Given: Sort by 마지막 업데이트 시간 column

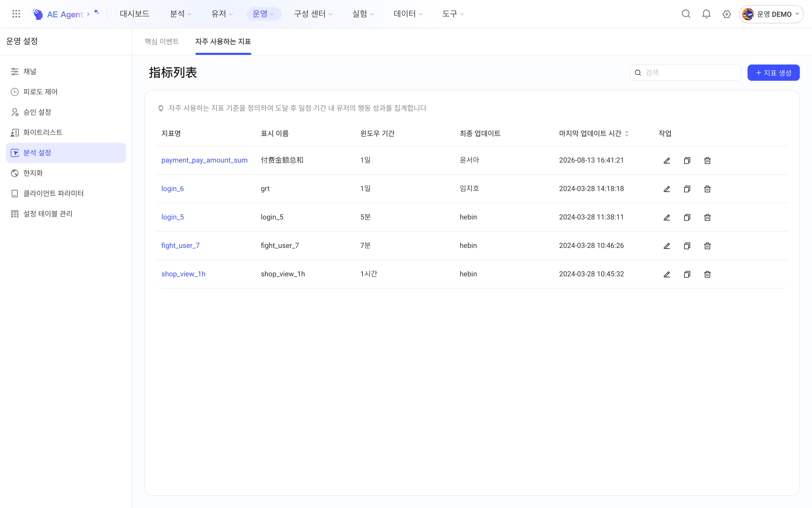Looking at the screenshot, I should click(x=627, y=133).
